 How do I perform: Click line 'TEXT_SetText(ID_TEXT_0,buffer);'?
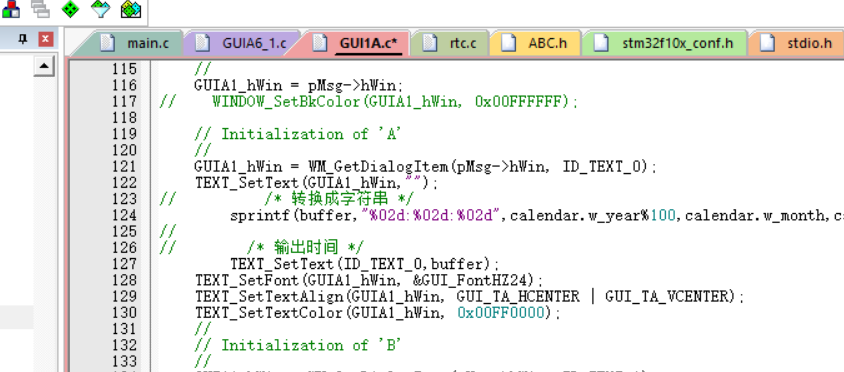(x=365, y=264)
